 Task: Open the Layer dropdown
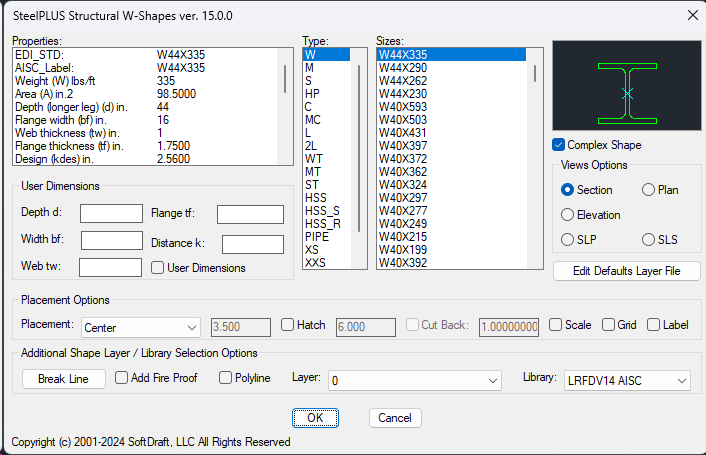coord(415,381)
